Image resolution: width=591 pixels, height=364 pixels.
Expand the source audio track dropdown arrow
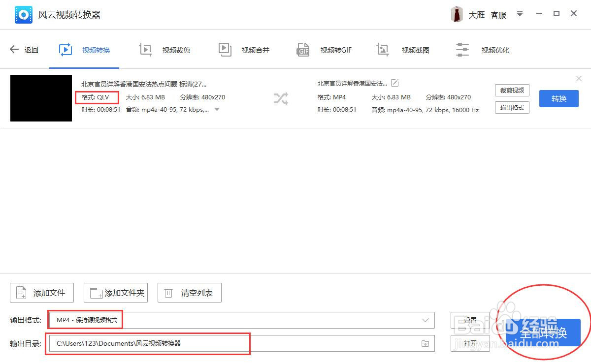[217, 110]
